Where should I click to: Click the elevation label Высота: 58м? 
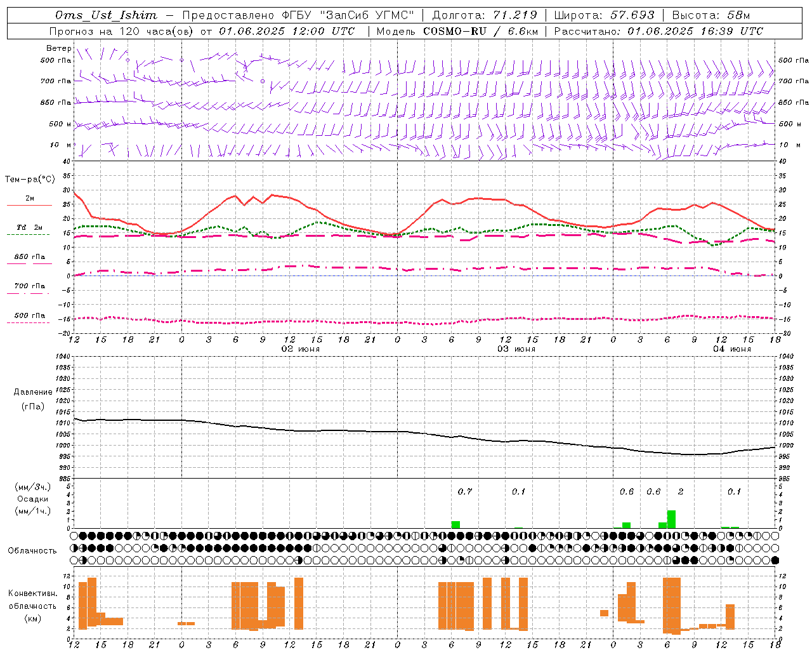[711, 15]
